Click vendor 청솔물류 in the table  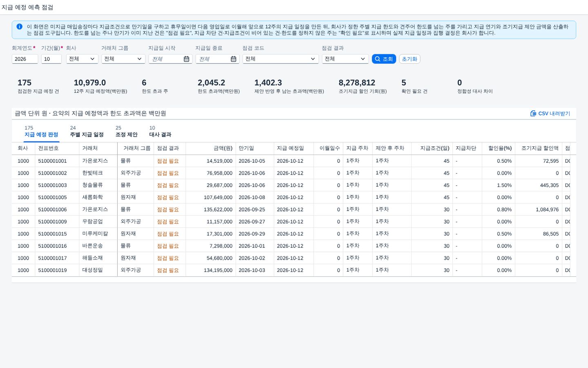coord(92,185)
